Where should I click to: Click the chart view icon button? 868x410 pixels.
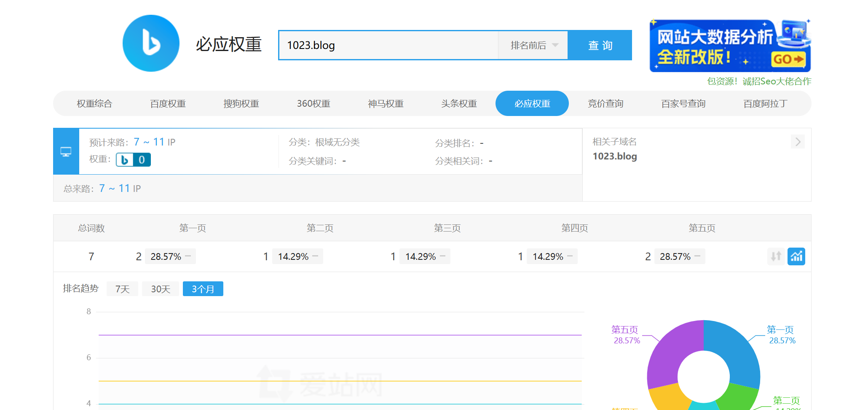pos(796,256)
